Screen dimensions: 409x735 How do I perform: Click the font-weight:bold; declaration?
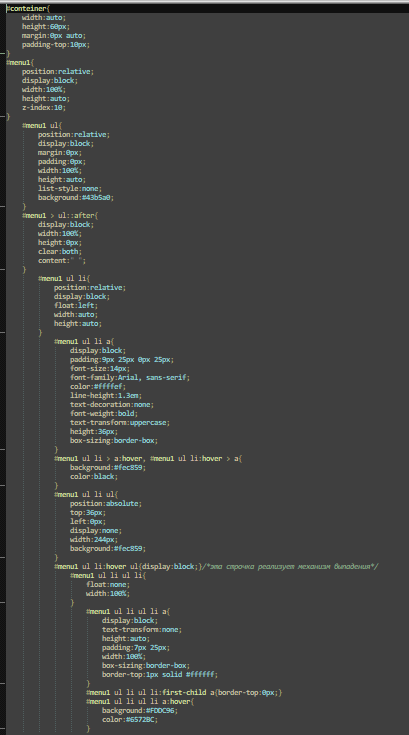click(x=104, y=413)
